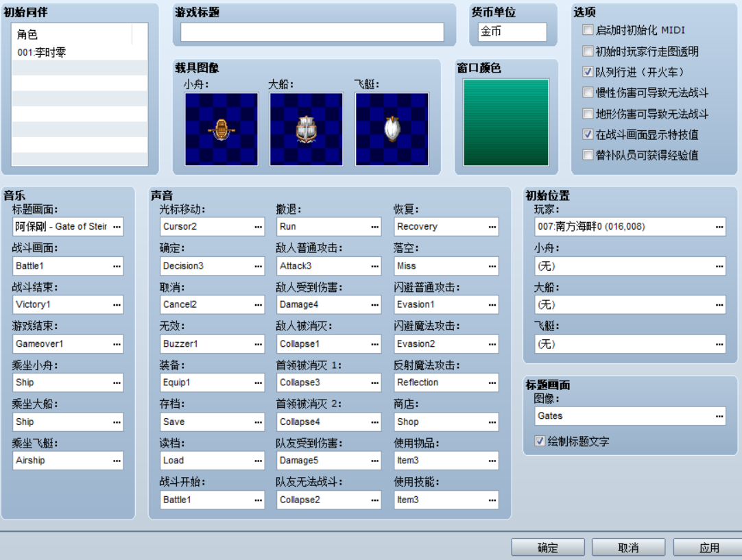Enable 替补队员可获得经验值 checkbox

coord(588,155)
